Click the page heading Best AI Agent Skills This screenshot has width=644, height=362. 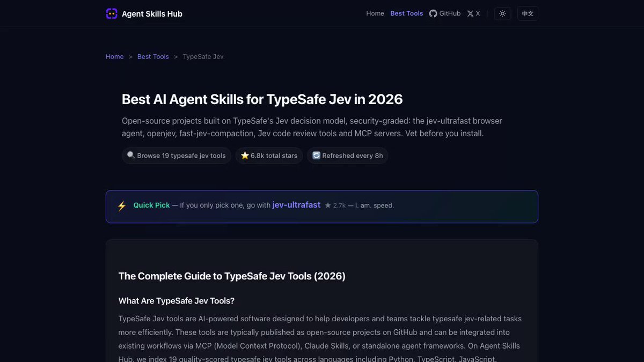[x=262, y=99]
